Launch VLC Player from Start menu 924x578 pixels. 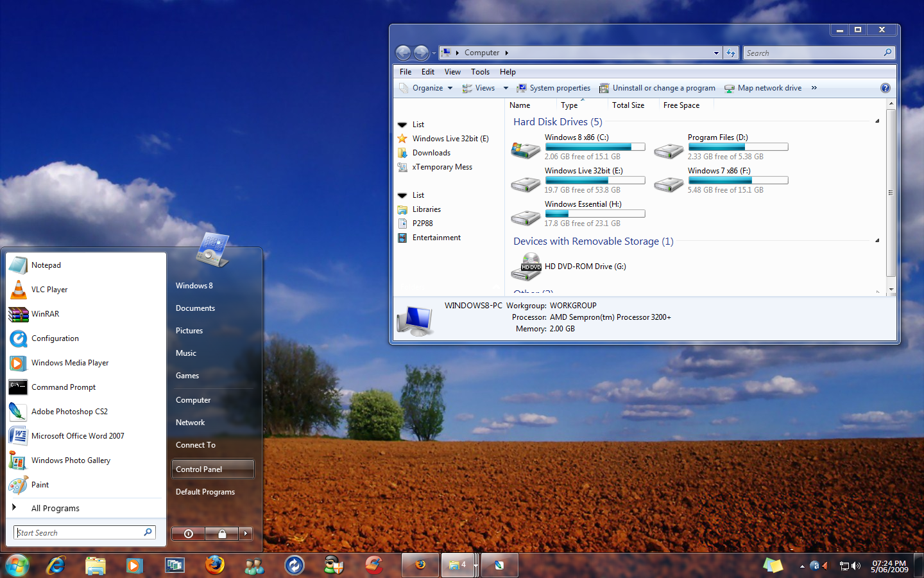coord(49,290)
